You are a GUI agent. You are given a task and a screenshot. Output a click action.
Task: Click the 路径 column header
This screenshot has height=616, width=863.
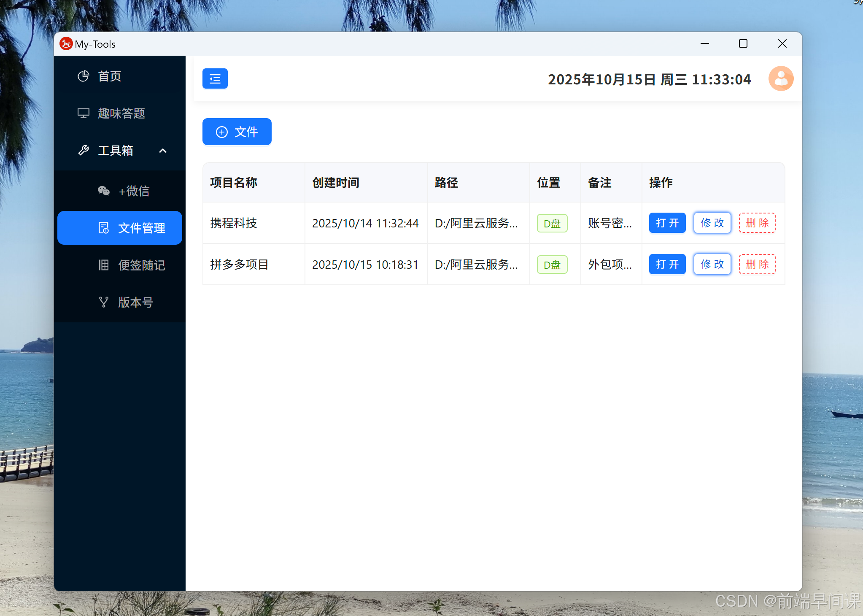479,183
